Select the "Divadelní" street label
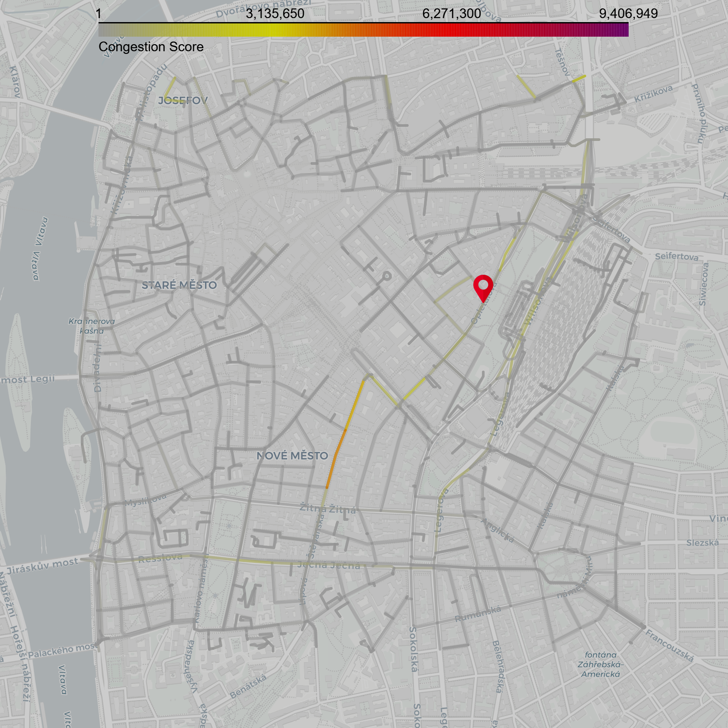Screen dimensions: 728x728 pyautogui.click(x=98, y=368)
